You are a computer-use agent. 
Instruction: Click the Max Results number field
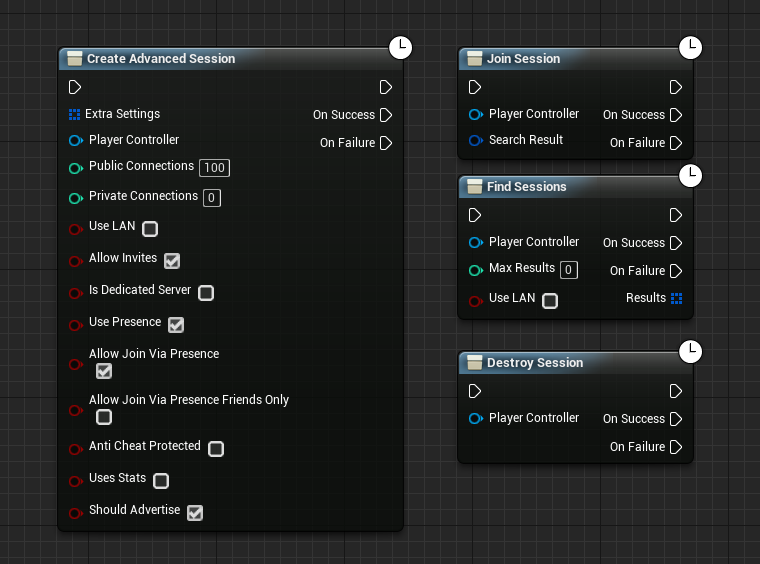click(x=568, y=270)
